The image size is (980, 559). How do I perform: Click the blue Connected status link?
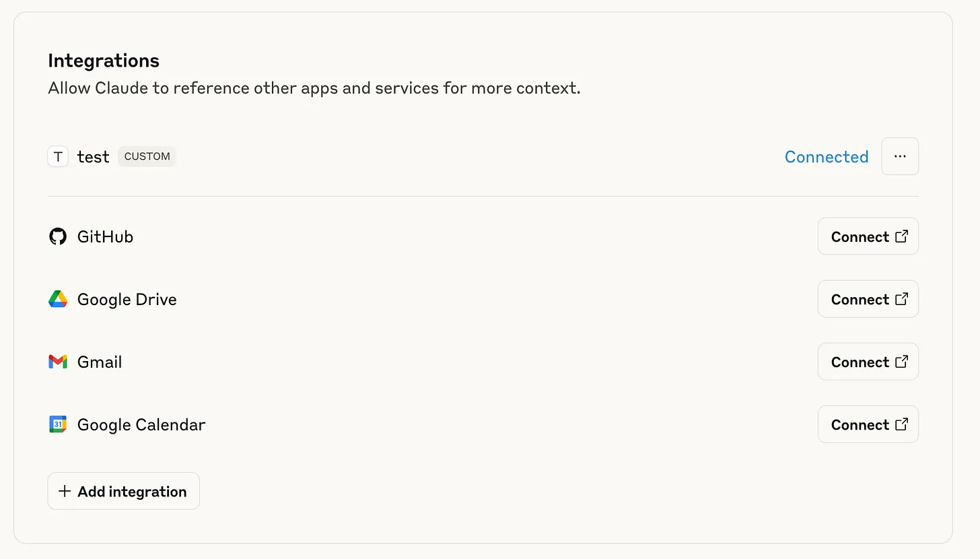point(826,157)
